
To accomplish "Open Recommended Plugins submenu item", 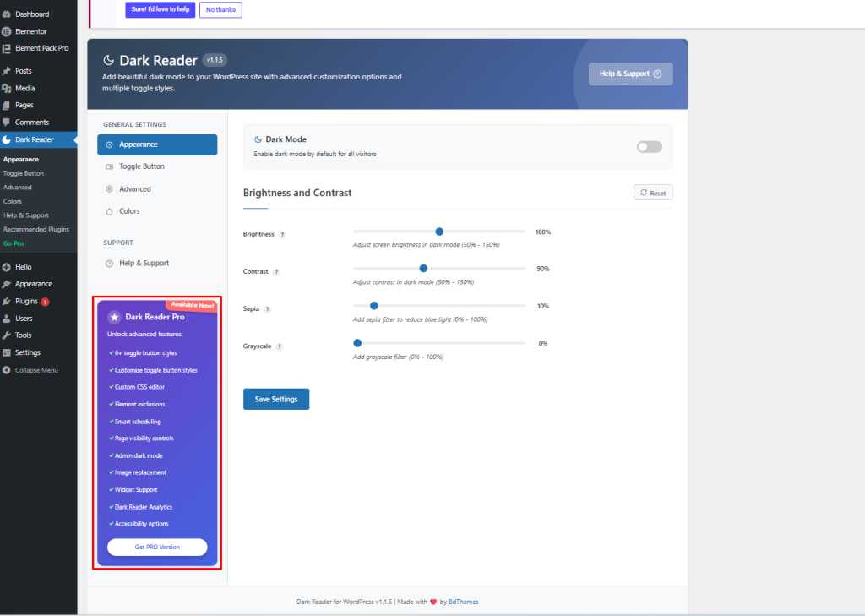I will point(36,230).
